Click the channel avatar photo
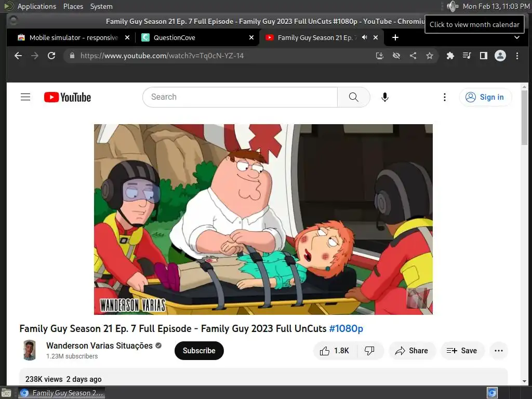This screenshot has width=532, height=399. pos(30,350)
